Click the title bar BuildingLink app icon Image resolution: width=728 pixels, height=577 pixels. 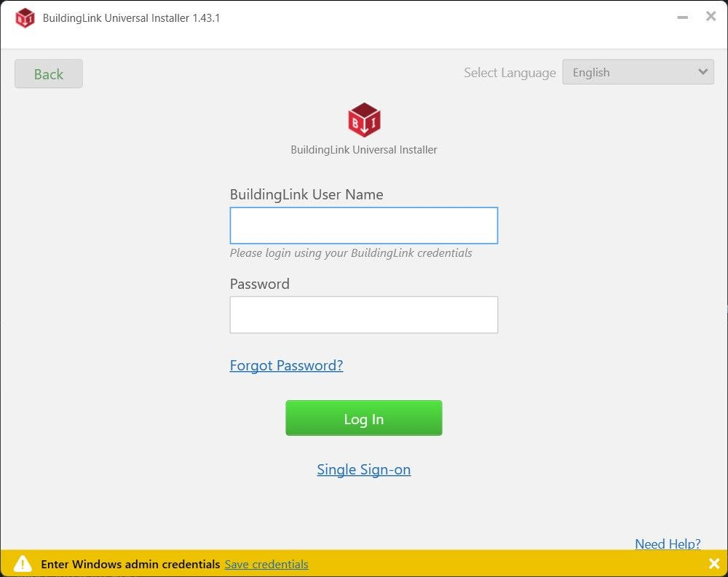point(25,18)
